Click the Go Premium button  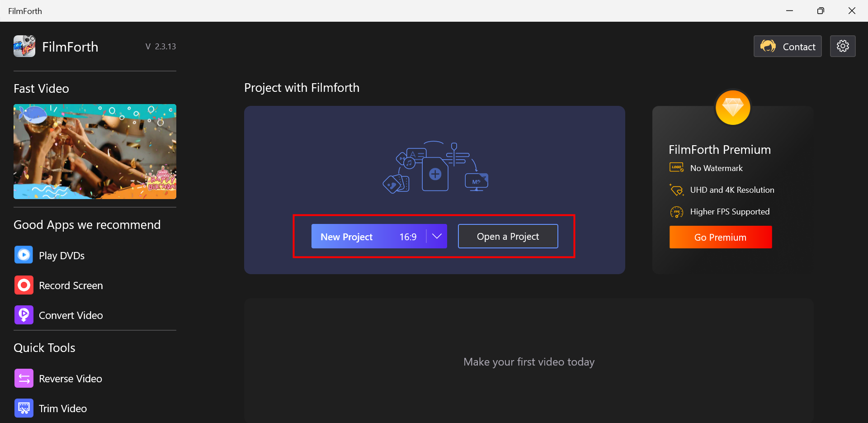[x=721, y=237]
